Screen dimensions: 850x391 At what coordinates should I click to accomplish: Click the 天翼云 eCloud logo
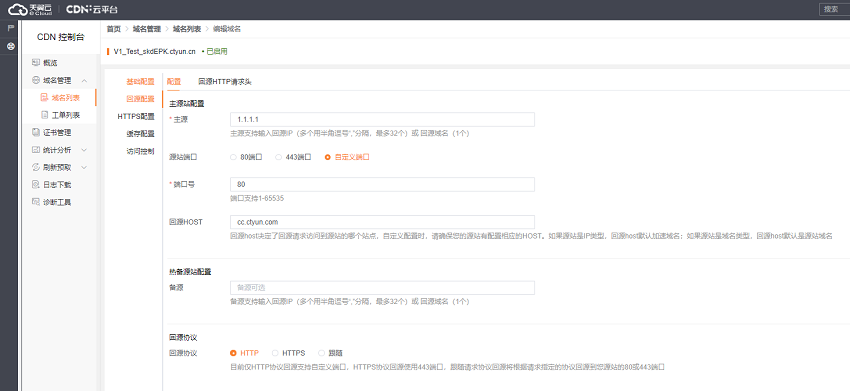pos(30,9)
